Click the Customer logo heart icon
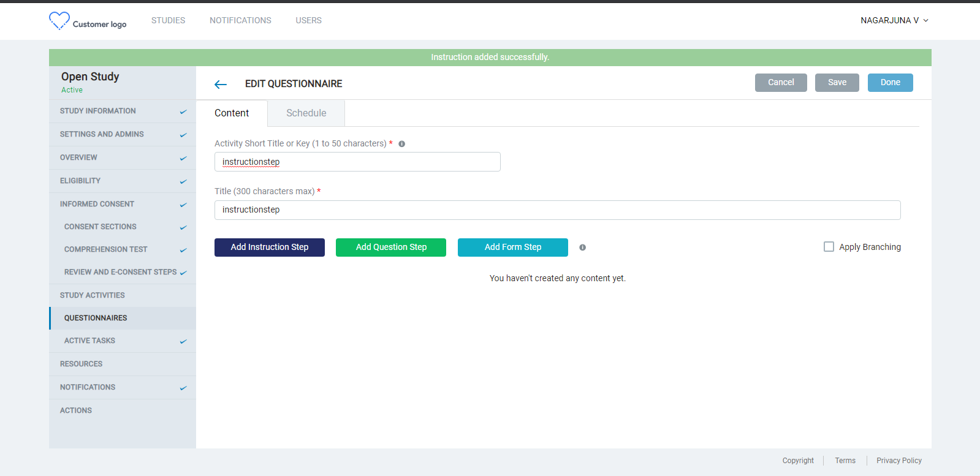The image size is (980, 476). coord(59,21)
